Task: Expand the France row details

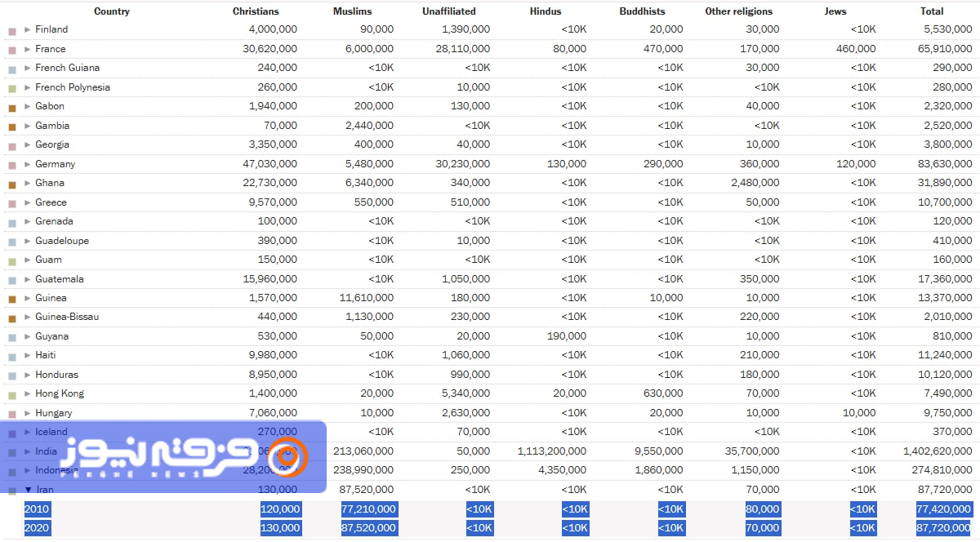Action: coord(28,49)
